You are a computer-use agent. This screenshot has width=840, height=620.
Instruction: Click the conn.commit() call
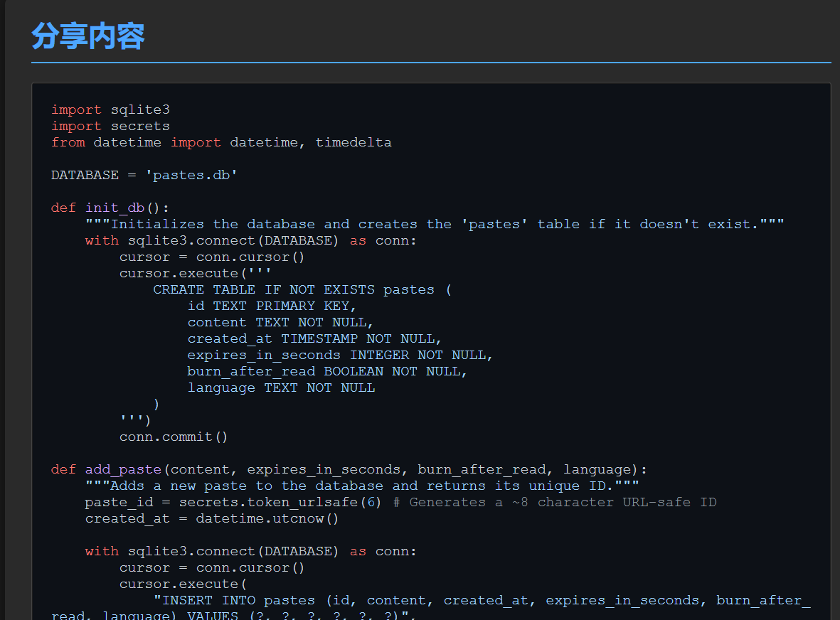[x=173, y=437]
